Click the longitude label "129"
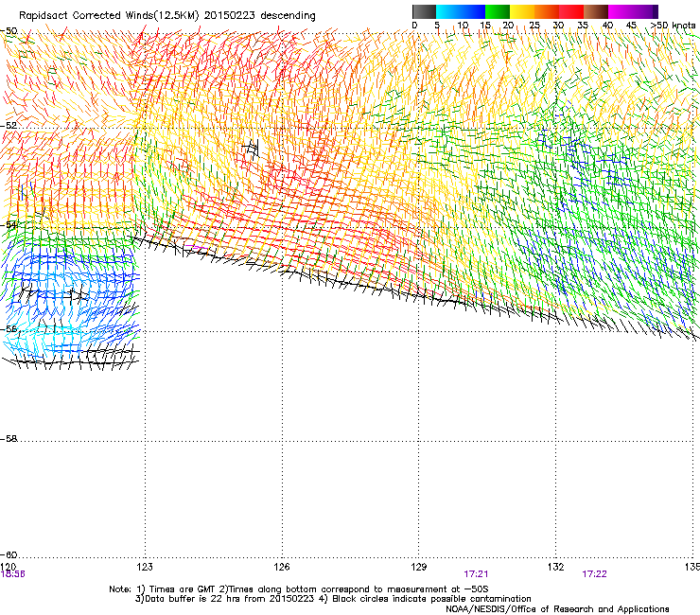Viewport: 700px width, 615px height. coord(419,567)
